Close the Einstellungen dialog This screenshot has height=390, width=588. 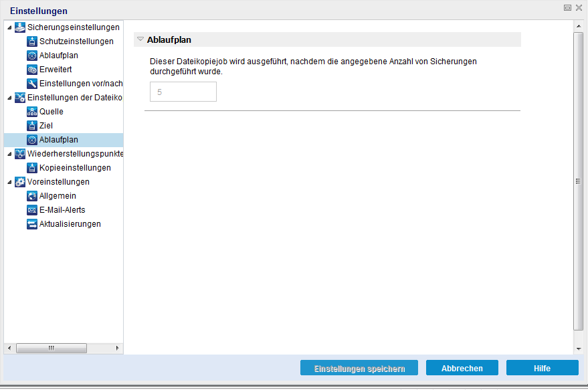[579, 8]
